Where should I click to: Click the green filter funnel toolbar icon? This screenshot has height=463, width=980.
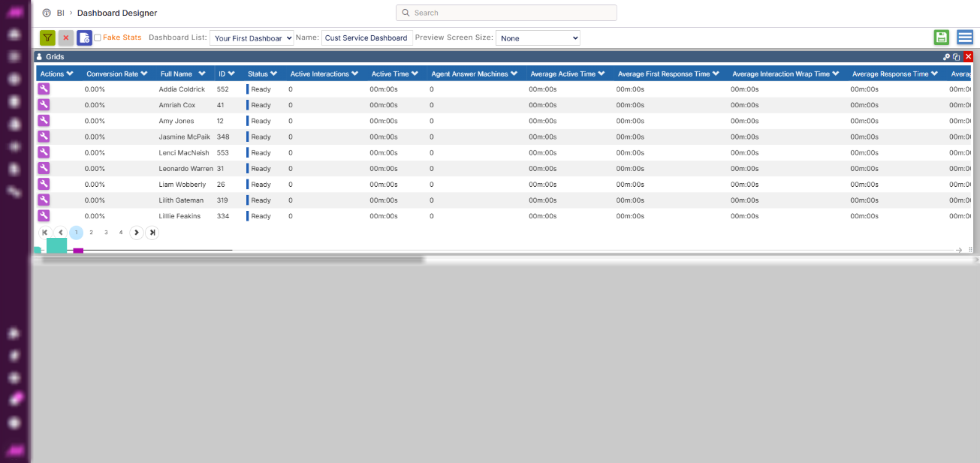tap(47, 38)
